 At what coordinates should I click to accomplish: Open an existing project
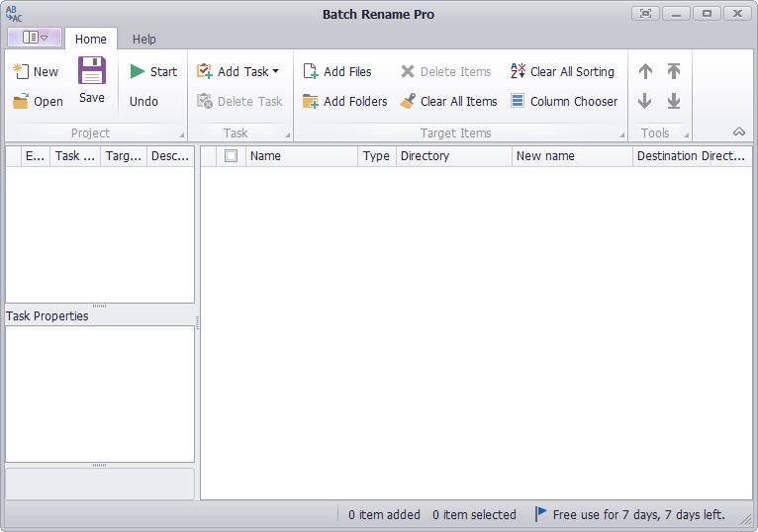click(38, 102)
